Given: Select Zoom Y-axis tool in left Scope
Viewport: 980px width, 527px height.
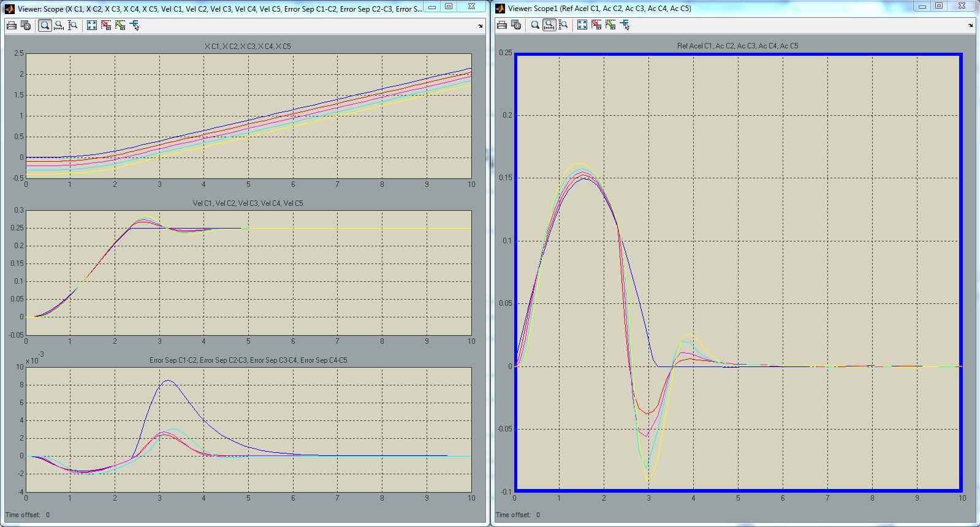Looking at the screenshot, I should pos(73,25).
